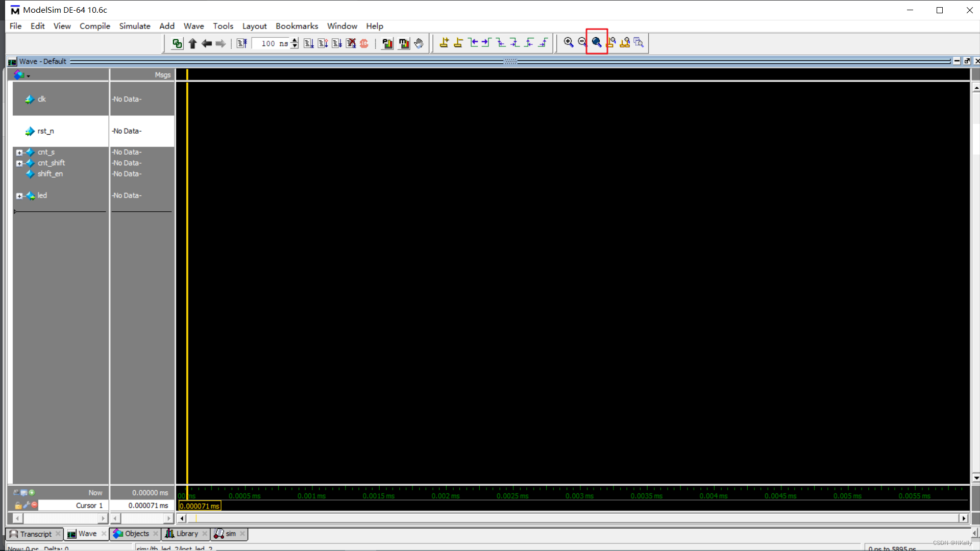The height and width of the screenshot is (551, 980).
Task: Toggle the lock on Cursor 1
Action: [18, 505]
